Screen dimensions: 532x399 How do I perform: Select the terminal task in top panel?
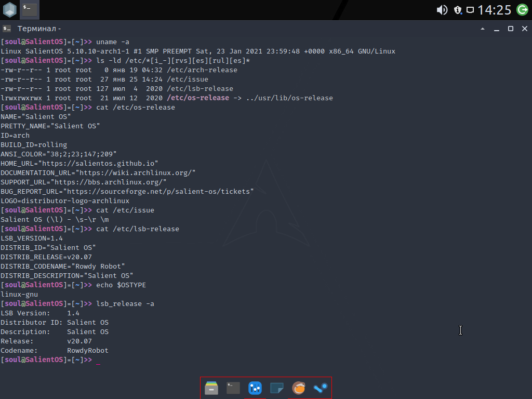pyautogui.click(x=30, y=9)
